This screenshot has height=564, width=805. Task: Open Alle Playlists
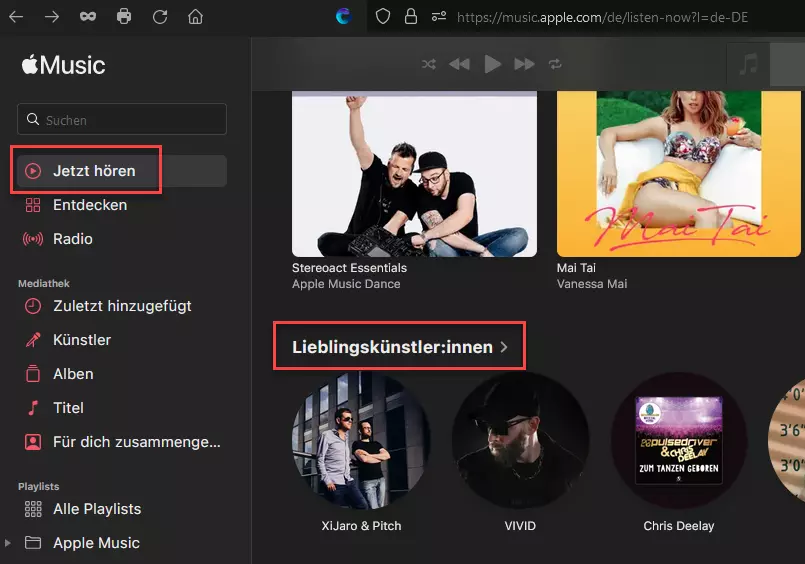click(x=122, y=509)
